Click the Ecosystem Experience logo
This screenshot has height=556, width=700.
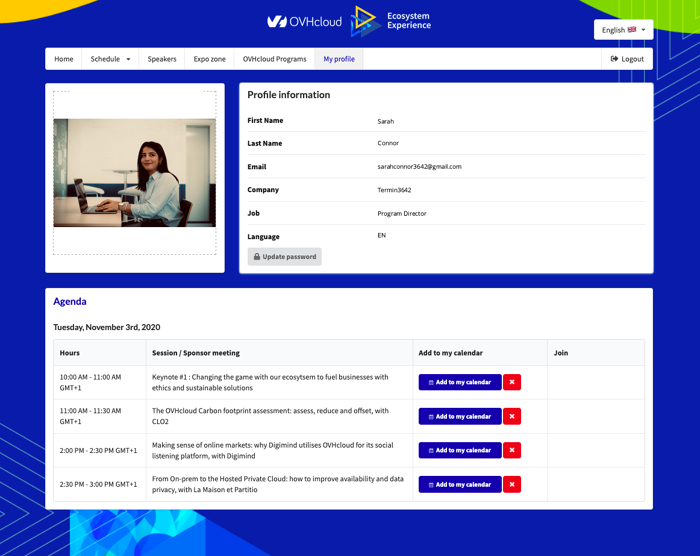point(391,21)
